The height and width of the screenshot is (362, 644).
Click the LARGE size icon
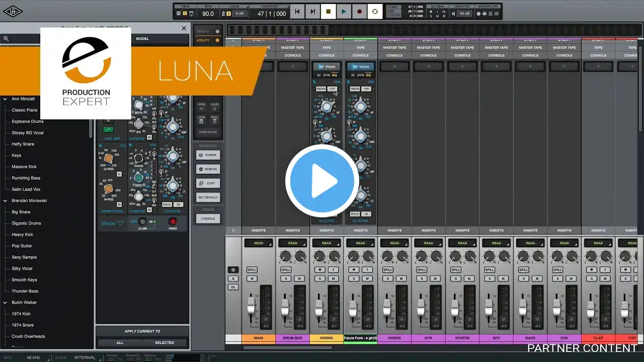click(201, 121)
